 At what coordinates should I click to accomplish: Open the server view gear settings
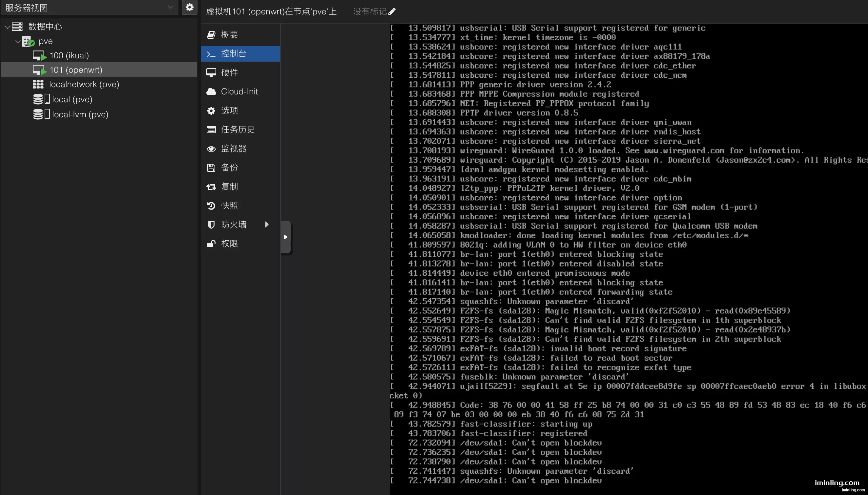click(190, 7)
